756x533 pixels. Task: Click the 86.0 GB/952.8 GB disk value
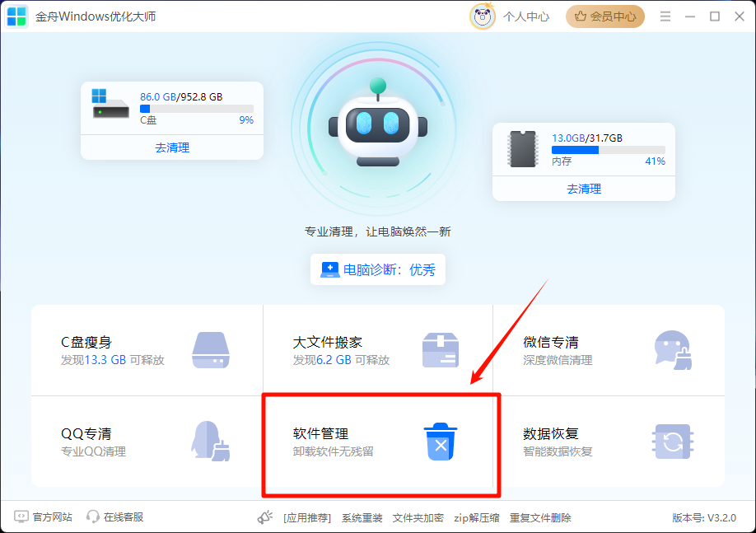click(181, 97)
